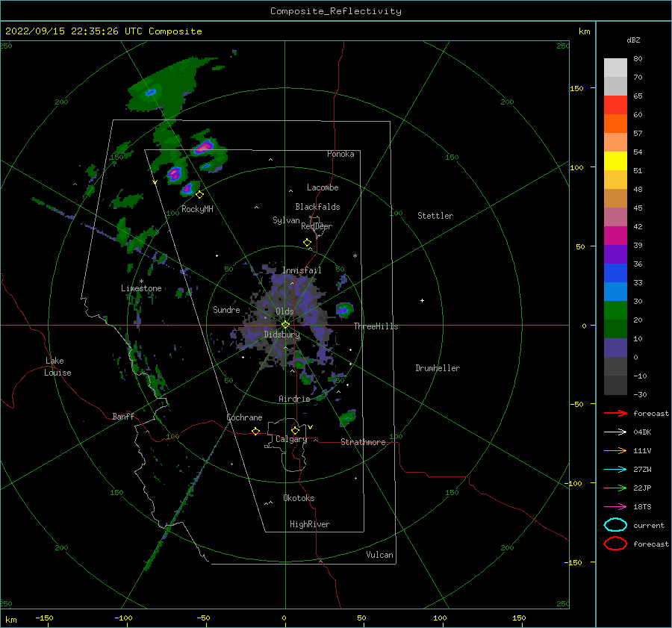The image size is (672, 628).
Task: Click the Composite_Reflectivity title
Action: [335, 11]
